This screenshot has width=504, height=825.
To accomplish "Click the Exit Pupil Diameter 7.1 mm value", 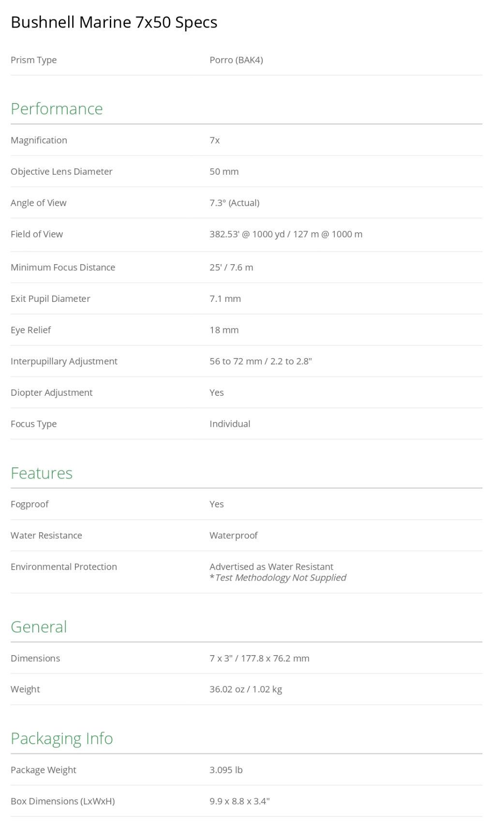I will 225,299.
